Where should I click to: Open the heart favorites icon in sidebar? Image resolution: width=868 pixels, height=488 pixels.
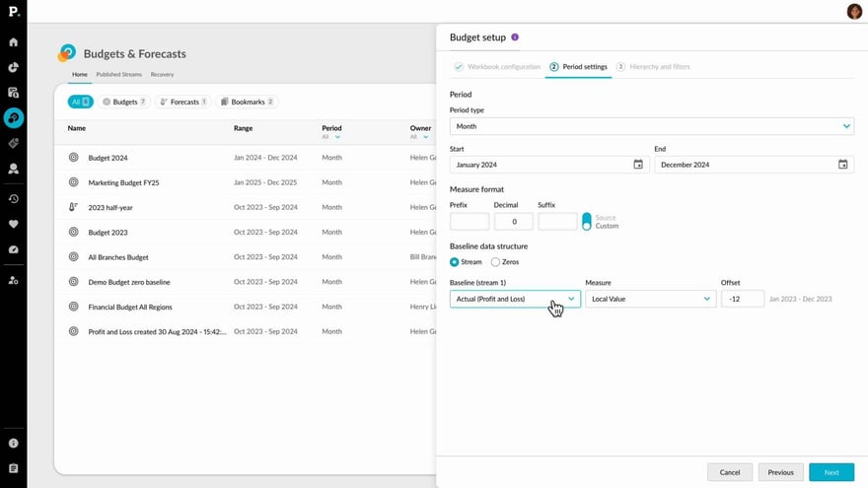coord(14,224)
